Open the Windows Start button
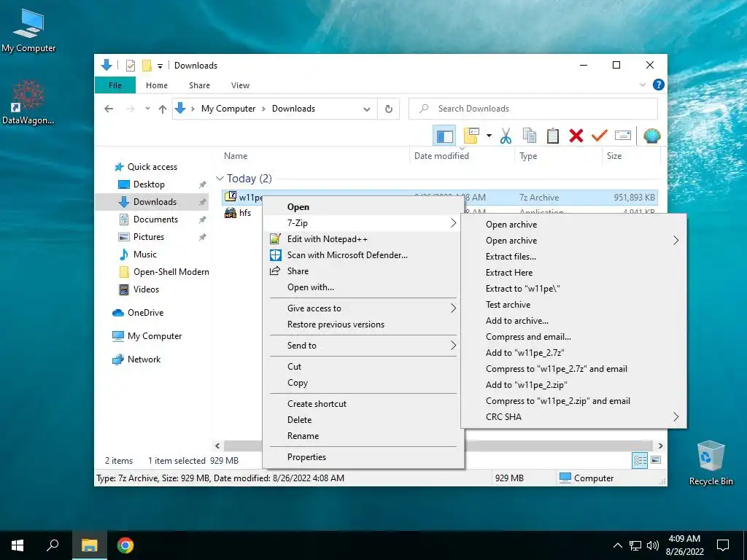Viewport: 747px width, 560px height. coord(18,545)
